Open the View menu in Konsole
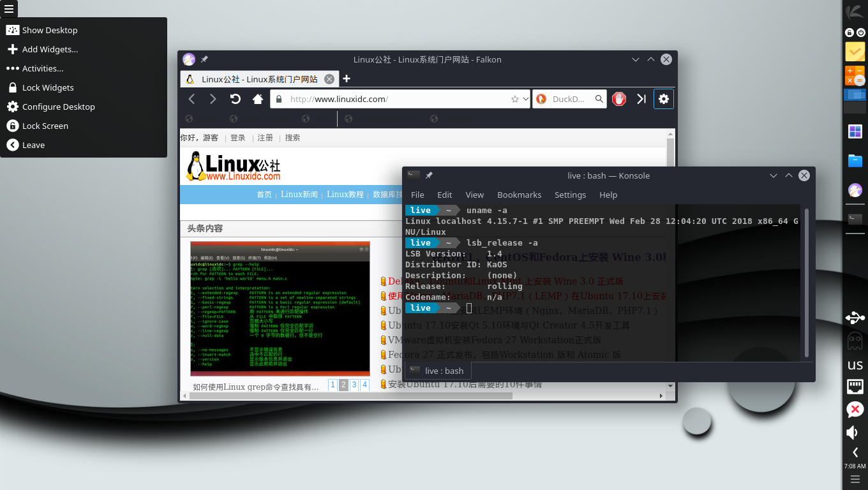868x490 pixels. tap(474, 195)
